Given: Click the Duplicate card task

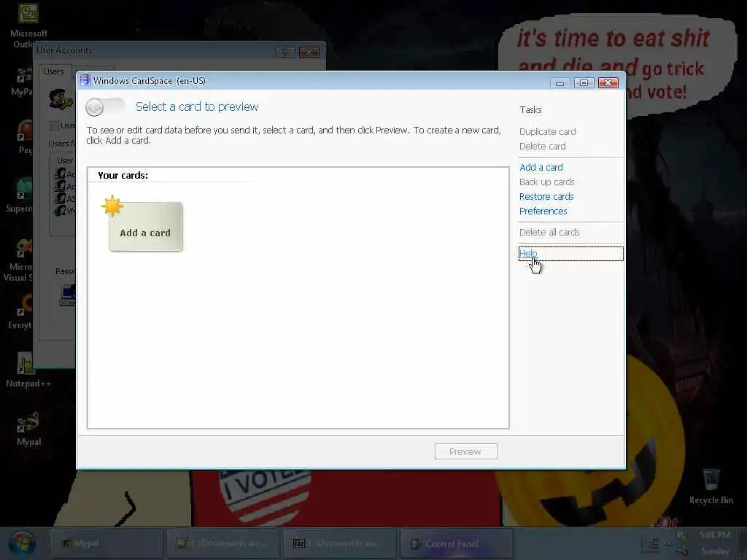Looking at the screenshot, I should [547, 131].
